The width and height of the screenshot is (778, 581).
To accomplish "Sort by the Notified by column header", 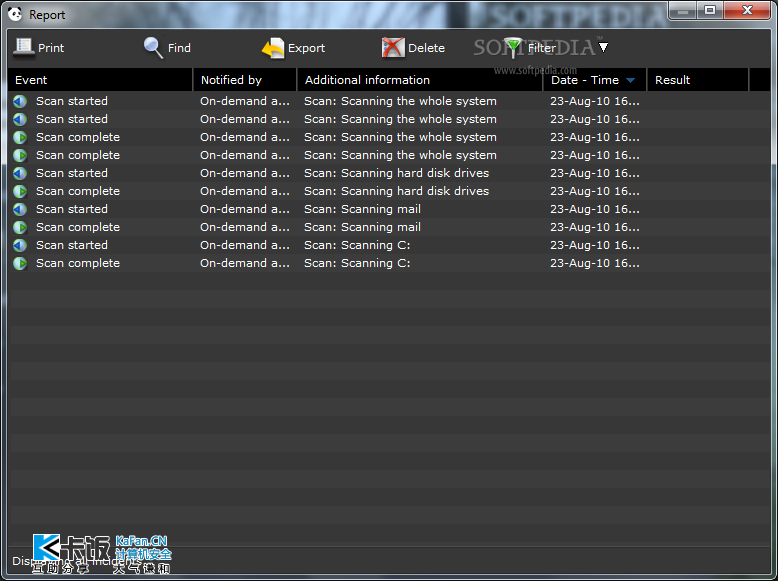I will coord(245,80).
